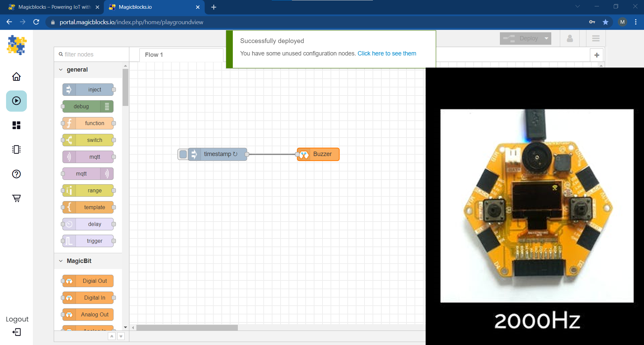This screenshot has height=345, width=644.
Task: Switch to the Flow 1 tab
Action: [154, 55]
